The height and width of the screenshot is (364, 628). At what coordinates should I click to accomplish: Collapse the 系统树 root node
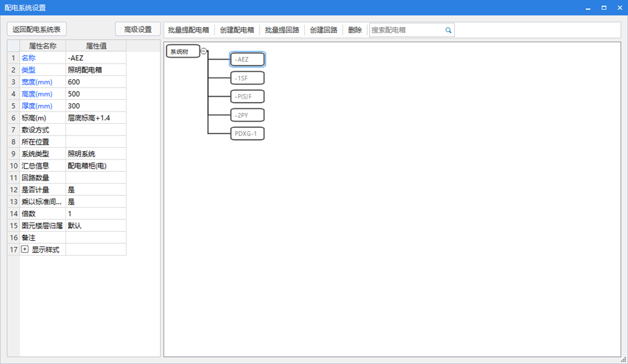pos(204,51)
